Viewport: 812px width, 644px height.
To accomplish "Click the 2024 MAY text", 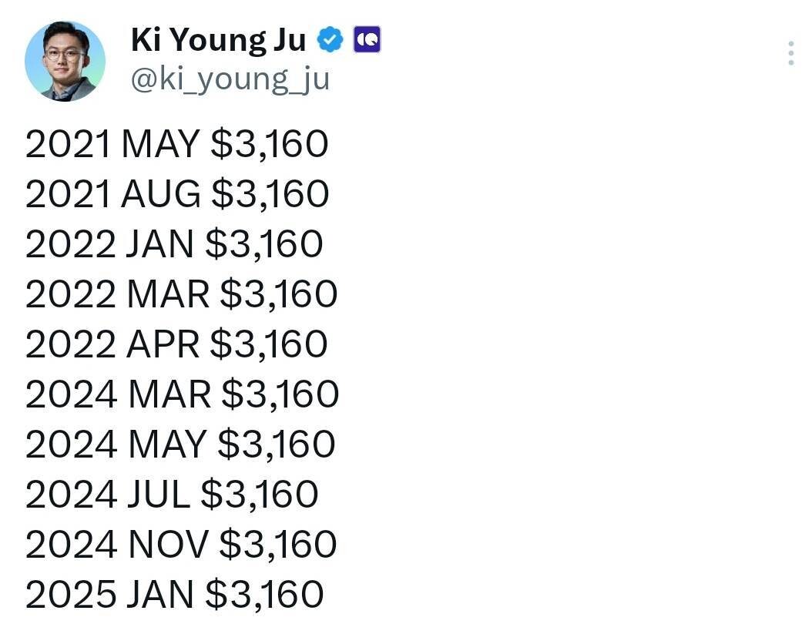I will [116, 445].
